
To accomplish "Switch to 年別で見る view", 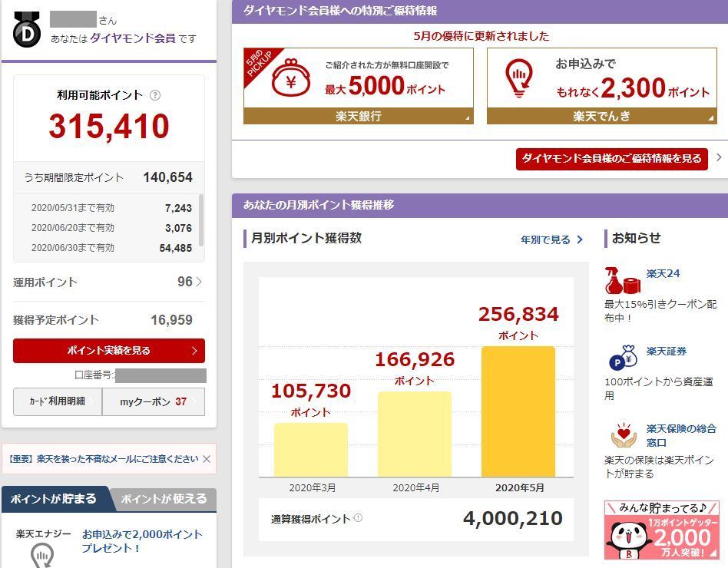I will point(551,240).
